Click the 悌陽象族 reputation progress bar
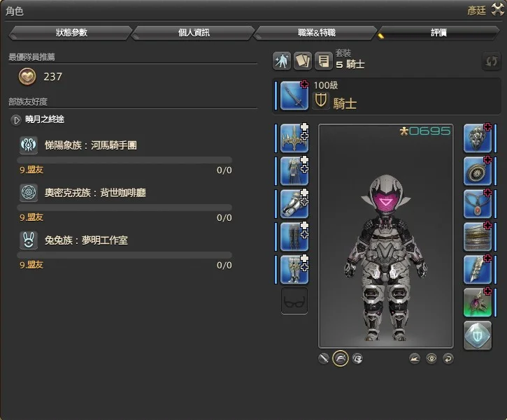507x420 pixels. click(125, 160)
